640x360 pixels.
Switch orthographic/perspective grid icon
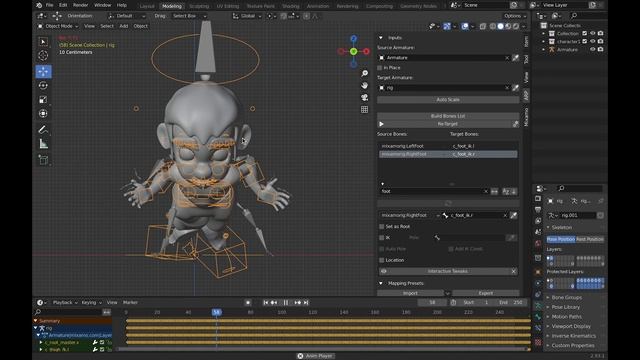(364, 109)
